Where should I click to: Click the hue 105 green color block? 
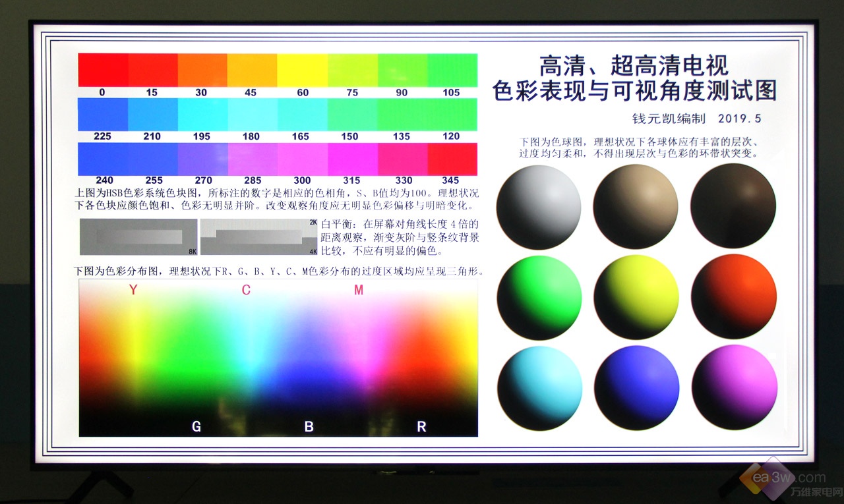click(452, 70)
